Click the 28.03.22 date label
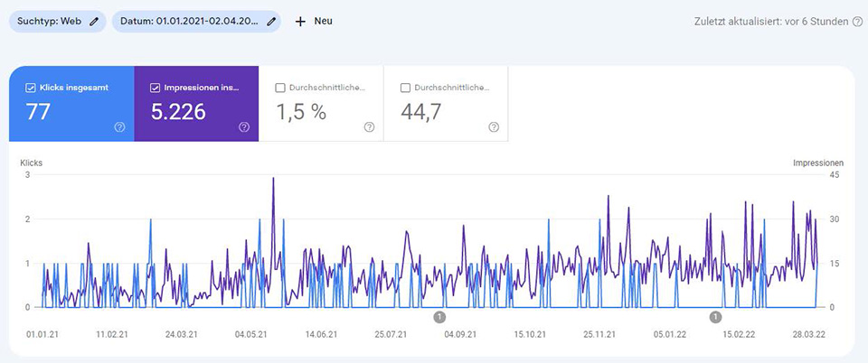868x363 pixels. point(808,334)
